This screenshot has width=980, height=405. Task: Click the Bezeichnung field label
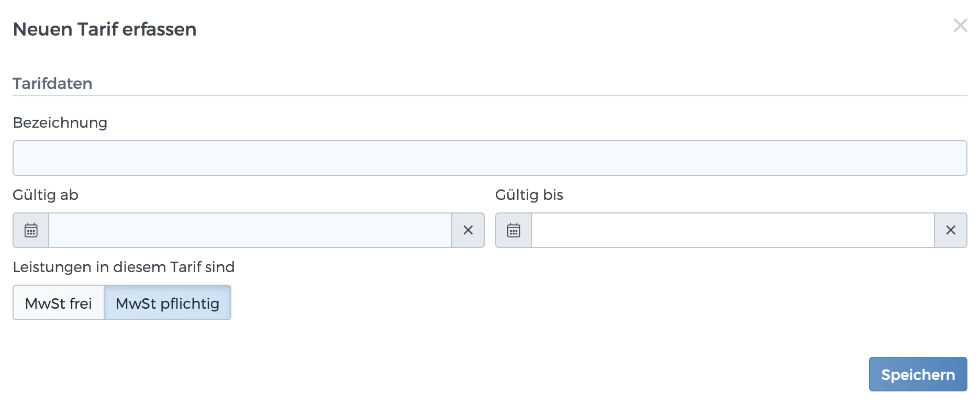point(60,122)
